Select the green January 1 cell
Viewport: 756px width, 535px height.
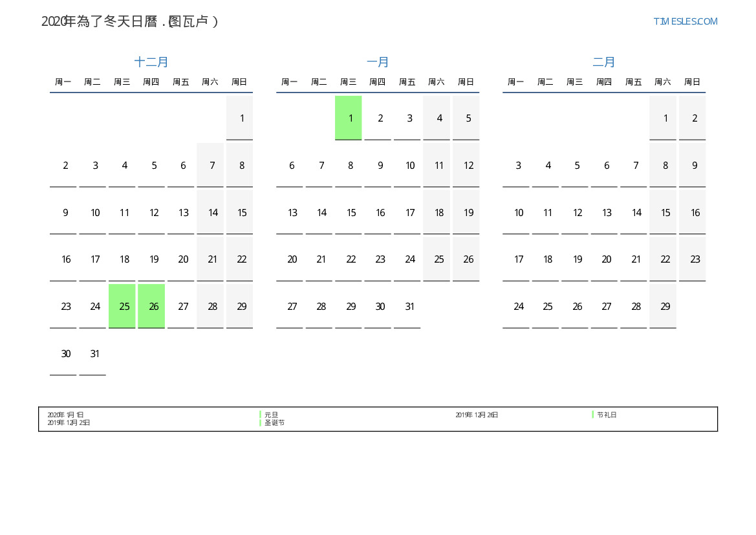[x=349, y=118]
